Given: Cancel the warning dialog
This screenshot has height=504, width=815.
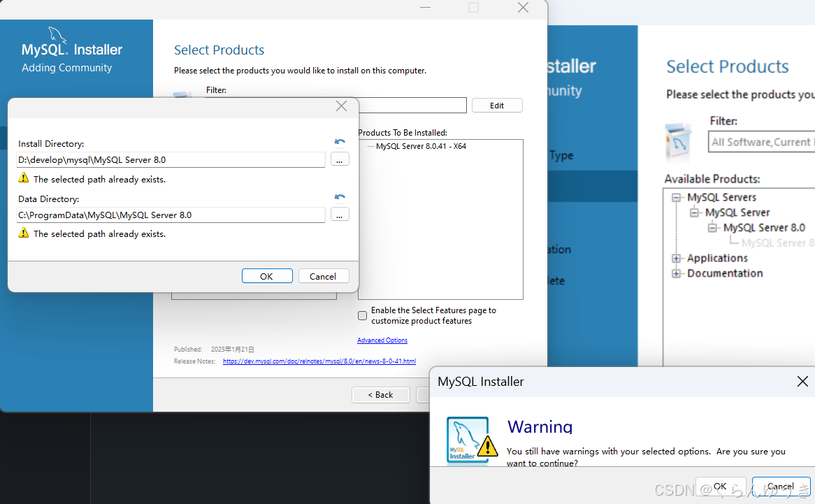Looking at the screenshot, I should coord(781,487).
